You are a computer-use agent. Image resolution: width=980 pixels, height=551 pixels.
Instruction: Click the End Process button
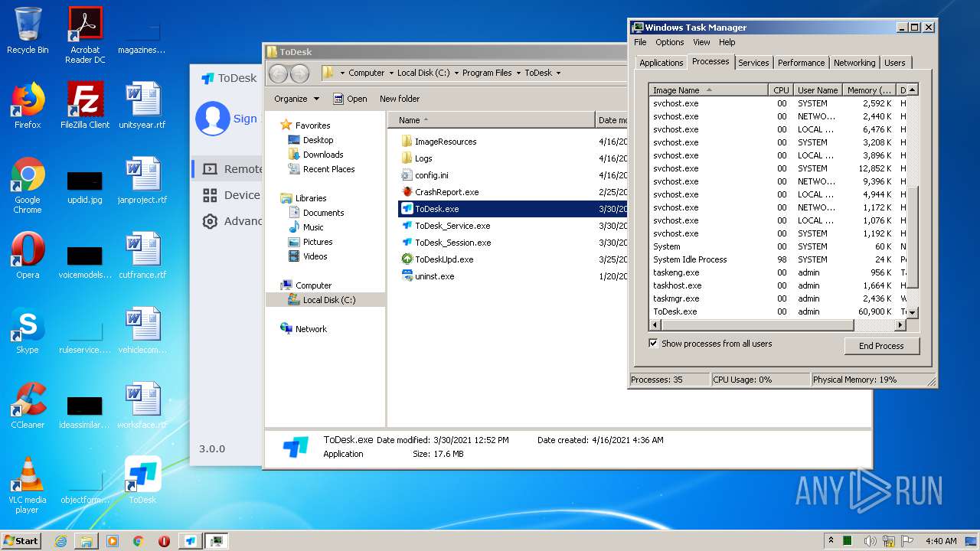pos(881,346)
